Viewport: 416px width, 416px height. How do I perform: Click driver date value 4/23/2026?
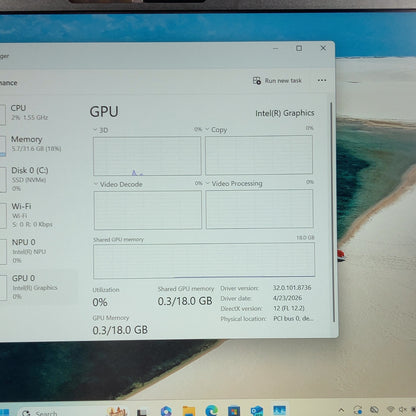pos(287,298)
